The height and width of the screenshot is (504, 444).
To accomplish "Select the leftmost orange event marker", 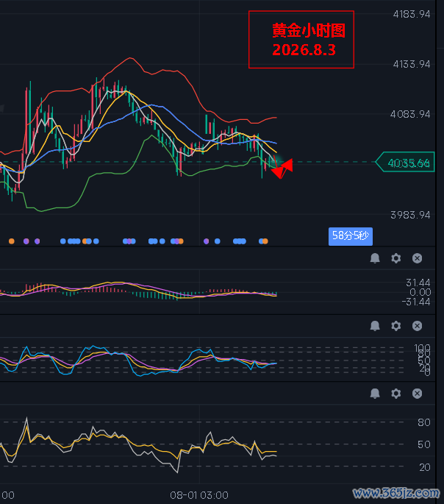I will pos(12,241).
